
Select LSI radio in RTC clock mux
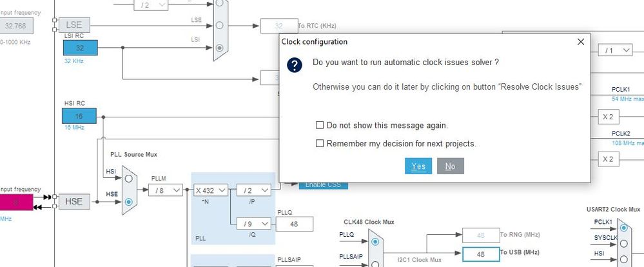click(x=219, y=48)
